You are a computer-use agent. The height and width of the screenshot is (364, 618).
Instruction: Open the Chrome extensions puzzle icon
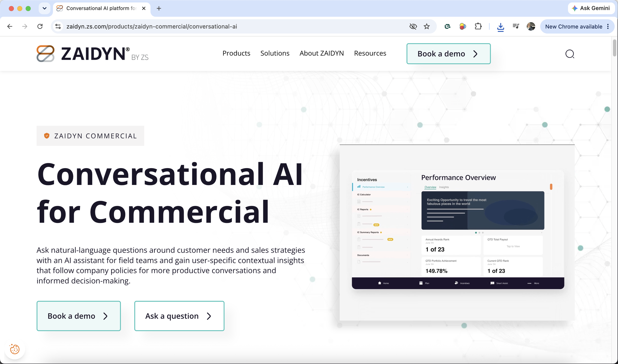(x=478, y=26)
